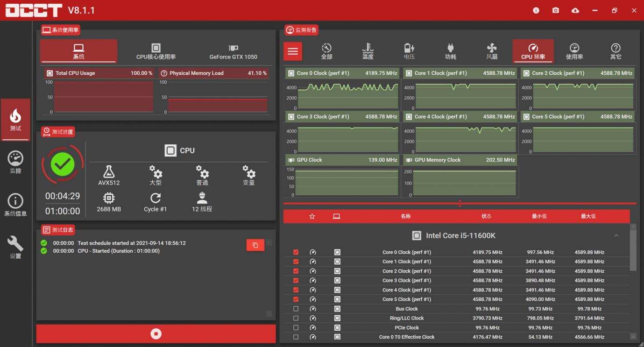The height and width of the screenshot is (347, 644).
Task: Click the sensor list vertical scrollbar
Action: (x=633, y=248)
